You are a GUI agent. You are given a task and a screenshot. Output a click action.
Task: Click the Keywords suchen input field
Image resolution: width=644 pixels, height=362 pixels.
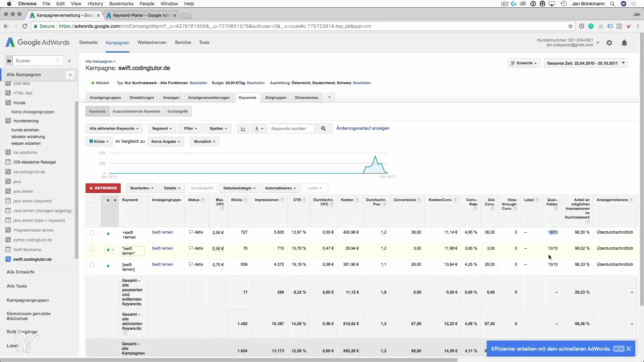click(x=291, y=129)
